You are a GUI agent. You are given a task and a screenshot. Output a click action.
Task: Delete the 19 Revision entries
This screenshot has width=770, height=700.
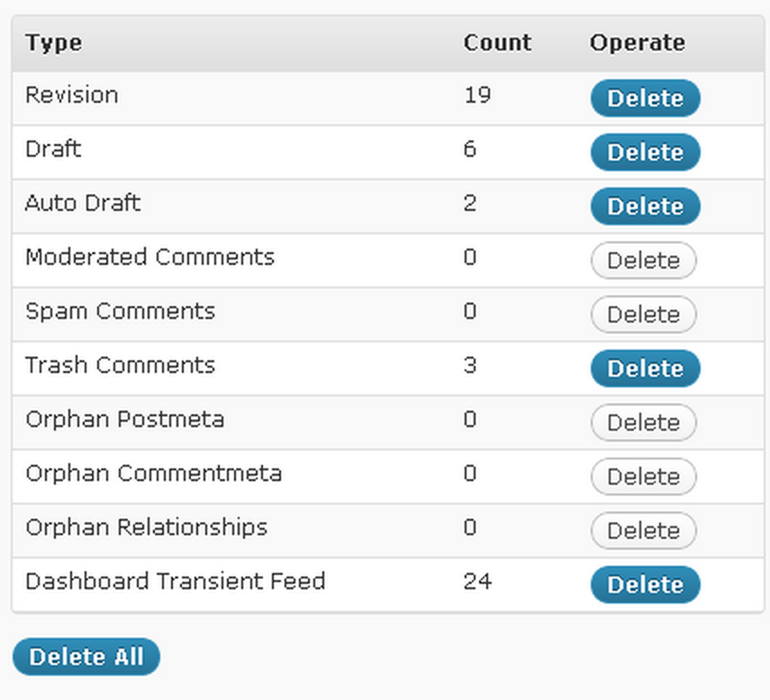point(645,98)
